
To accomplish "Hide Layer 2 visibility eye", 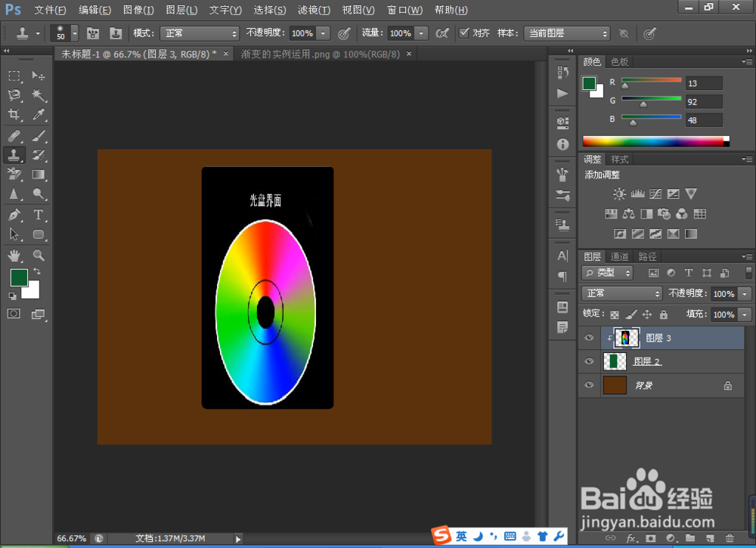I will (589, 361).
